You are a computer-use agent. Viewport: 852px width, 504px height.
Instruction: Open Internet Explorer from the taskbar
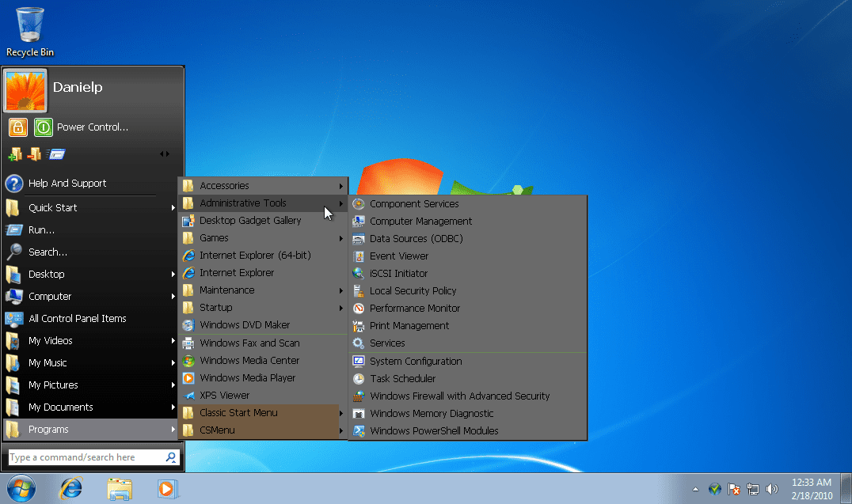coord(71,489)
